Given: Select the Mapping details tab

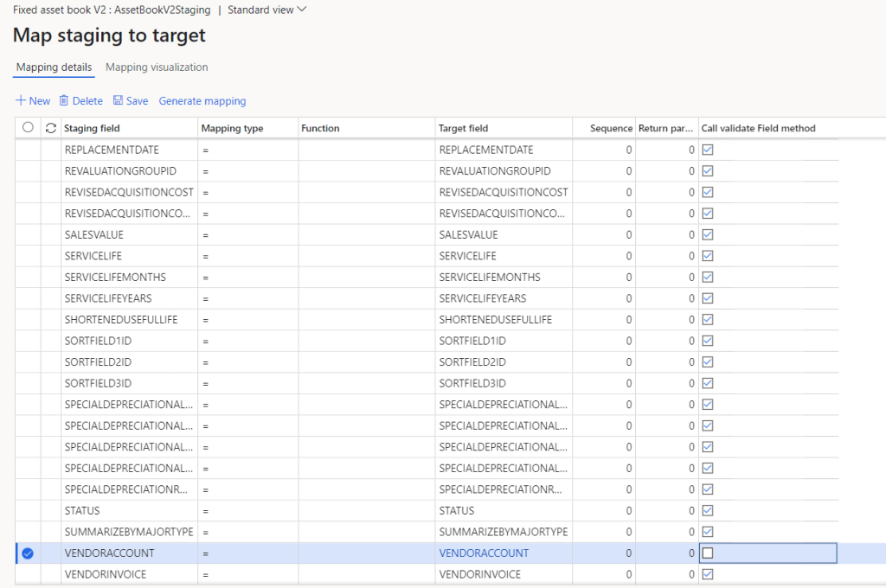Looking at the screenshot, I should click(x=54, y=67).
